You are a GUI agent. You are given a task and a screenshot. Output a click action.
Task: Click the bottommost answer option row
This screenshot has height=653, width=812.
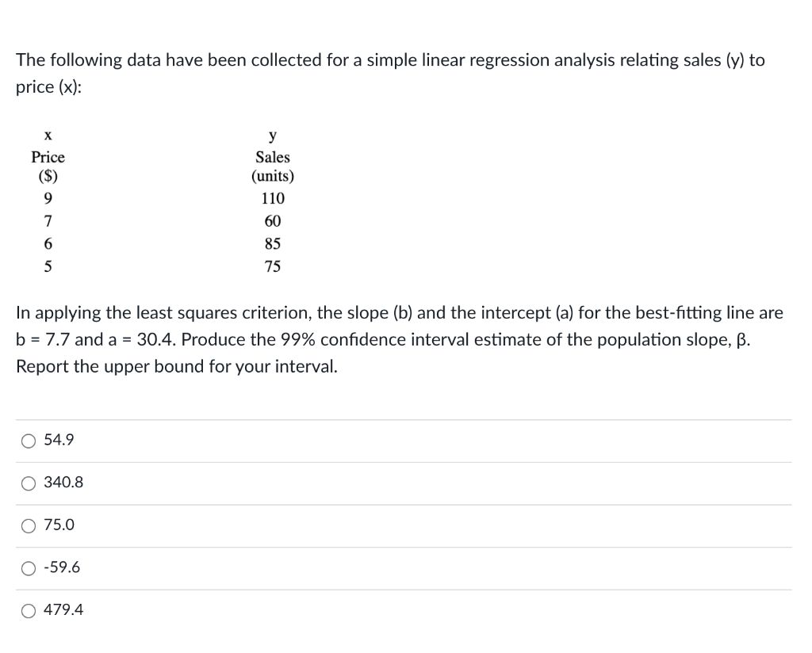396,610
